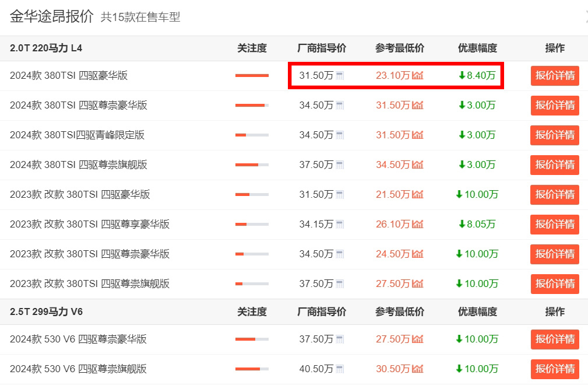
Task: Show price trend chart beside 26.10万
Action: [x=417, y=224]
